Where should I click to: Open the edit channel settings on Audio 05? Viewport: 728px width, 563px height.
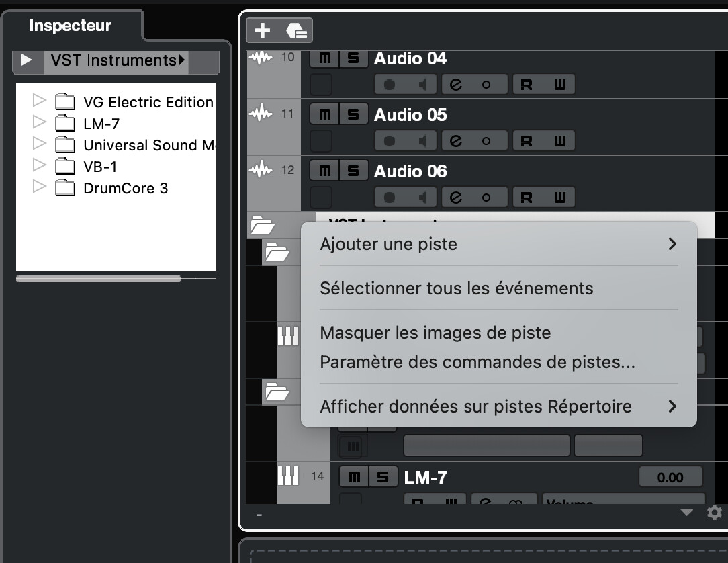457,142
